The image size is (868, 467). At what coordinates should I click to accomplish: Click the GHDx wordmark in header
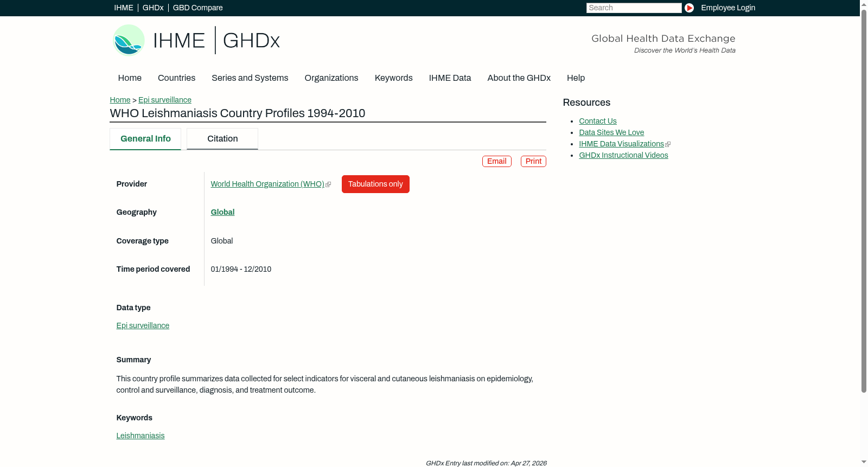(251, 41)
